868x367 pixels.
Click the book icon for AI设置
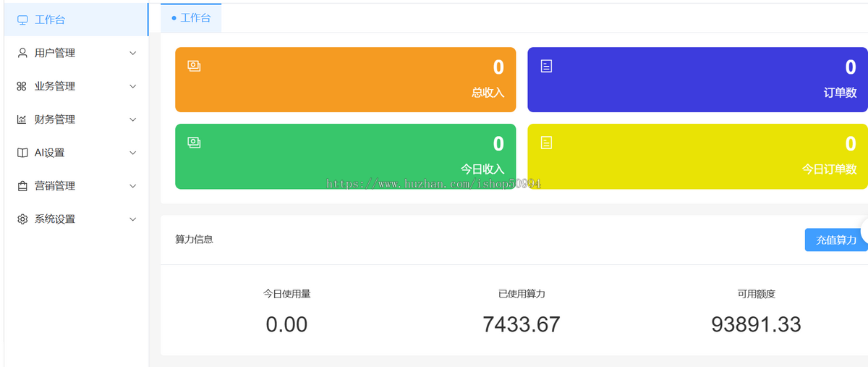click(x=22, y=153)
